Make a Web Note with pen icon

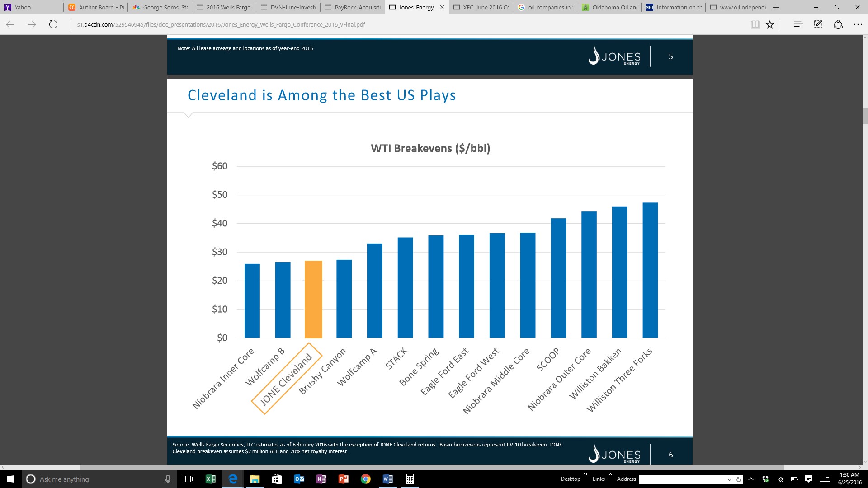coord(818,24)
